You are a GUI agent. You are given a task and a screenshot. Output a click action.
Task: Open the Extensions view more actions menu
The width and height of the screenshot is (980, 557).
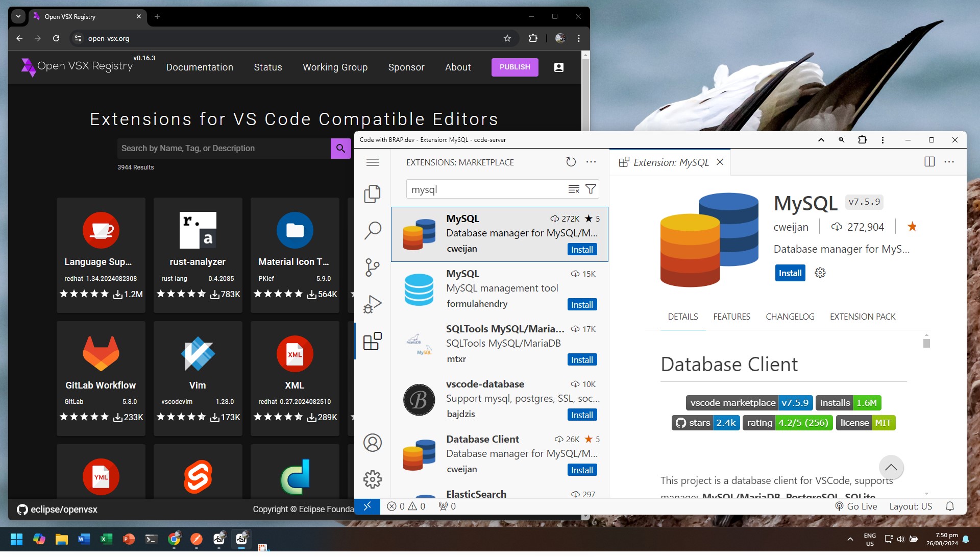pyautogui.click(x=591, y=162)
